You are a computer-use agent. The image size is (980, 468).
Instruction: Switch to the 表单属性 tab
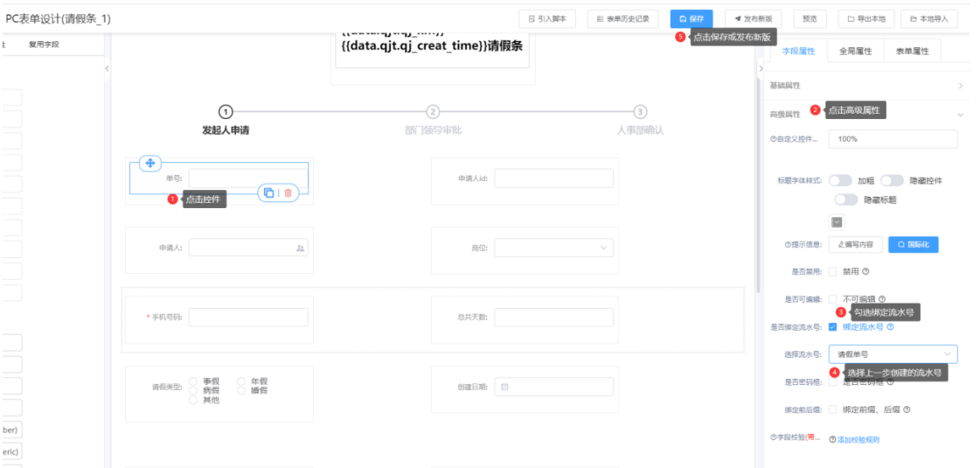[x=914, y=52]
